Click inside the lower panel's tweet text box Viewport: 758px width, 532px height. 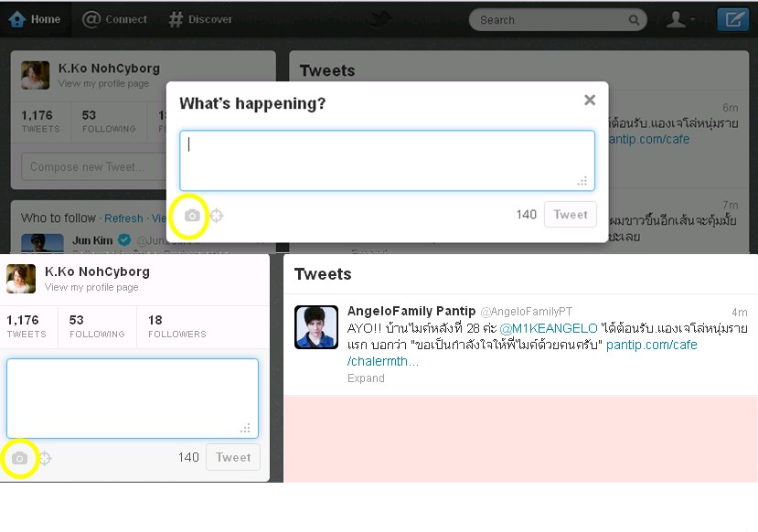[x=133, y=399]
